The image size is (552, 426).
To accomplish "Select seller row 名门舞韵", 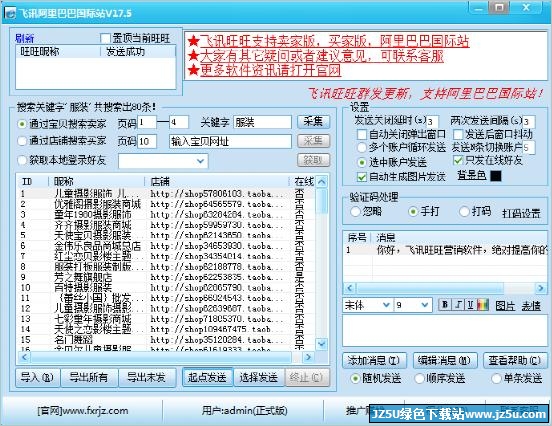I will [165, 340].
